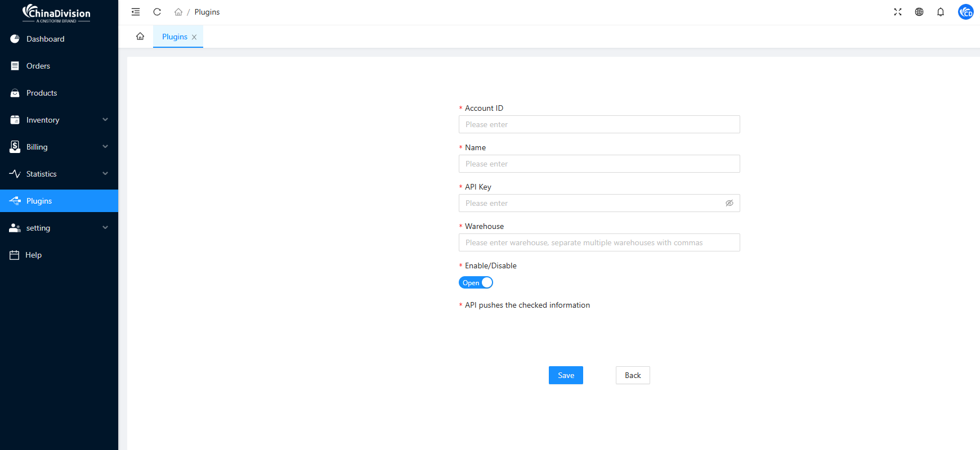Screen dimensions: 980x450
Task: Open the language globe icon
Action: click(x=919, y=12)
